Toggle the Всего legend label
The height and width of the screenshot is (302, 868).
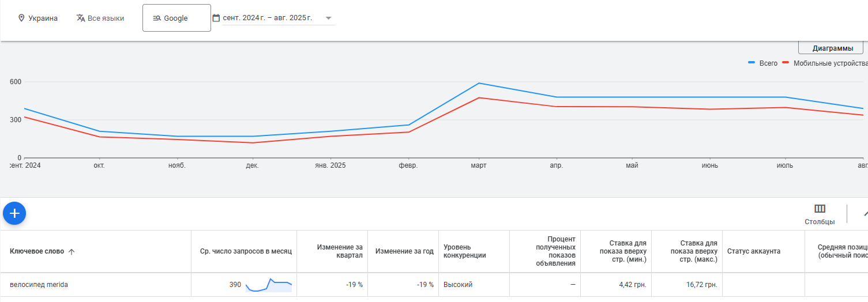coord(768,63)
